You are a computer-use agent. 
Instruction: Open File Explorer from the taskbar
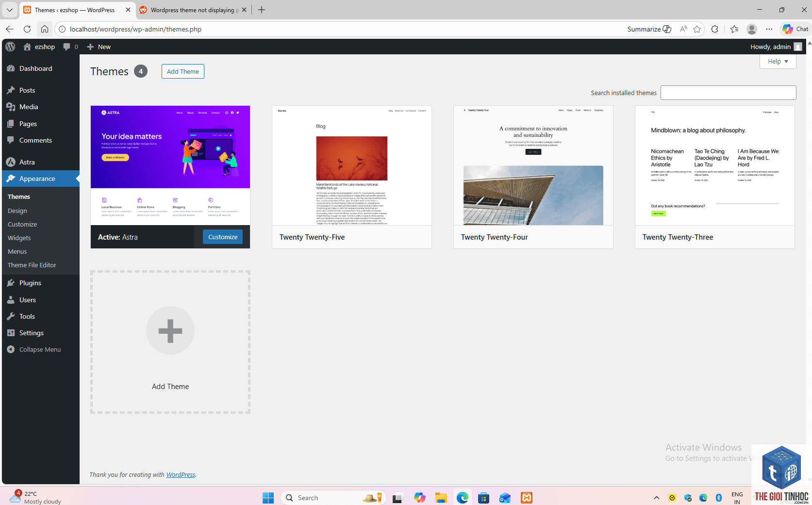[441, 498]
